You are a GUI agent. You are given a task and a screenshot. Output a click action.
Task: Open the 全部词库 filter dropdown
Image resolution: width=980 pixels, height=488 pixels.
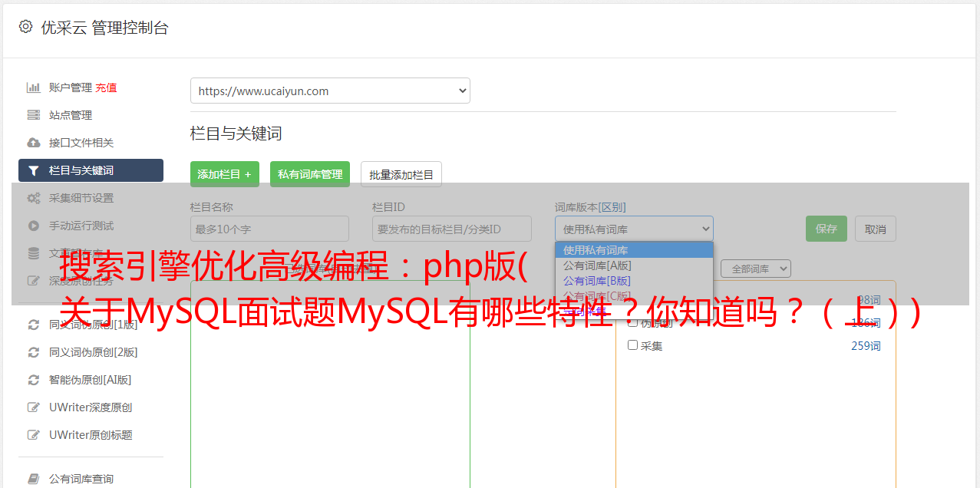(x=755, y=269)
